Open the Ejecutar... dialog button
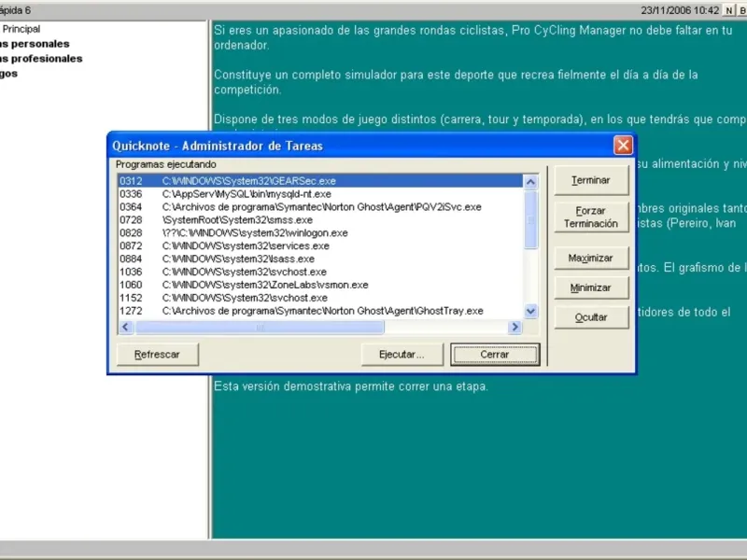 tap(402, 355)
